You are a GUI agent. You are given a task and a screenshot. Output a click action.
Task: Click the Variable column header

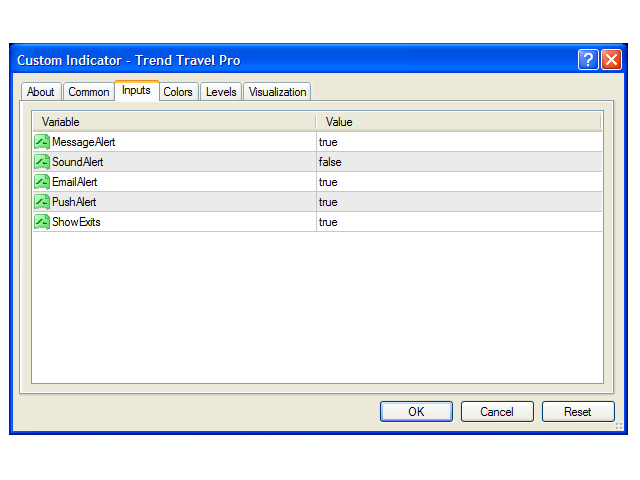click(174, 122)
